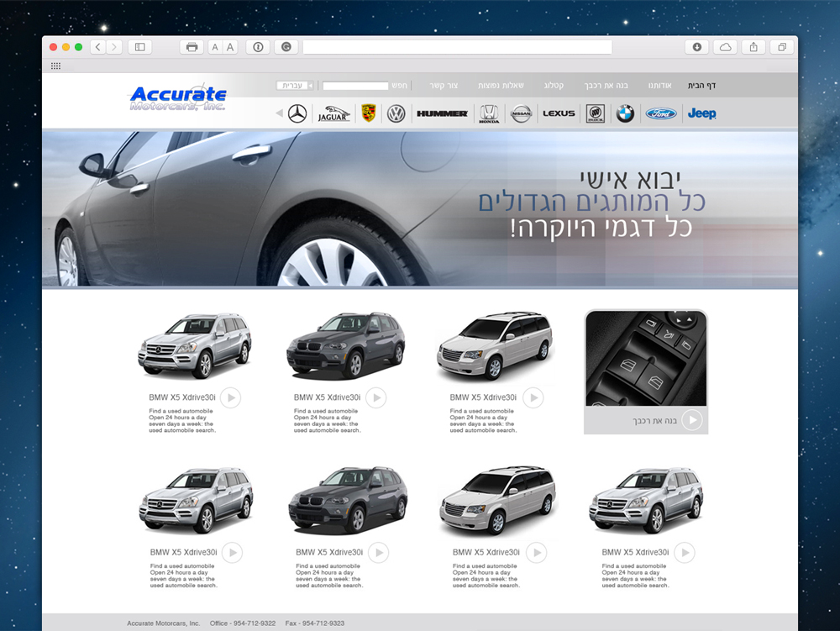The height and width of the screenshot is (631, 840).
Task: Click the play button under the top-row Mercedes
Action: click(231, 398)
